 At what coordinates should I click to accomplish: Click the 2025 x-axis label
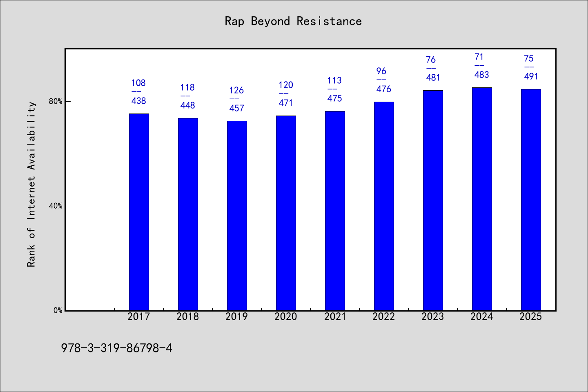(531, 316)
